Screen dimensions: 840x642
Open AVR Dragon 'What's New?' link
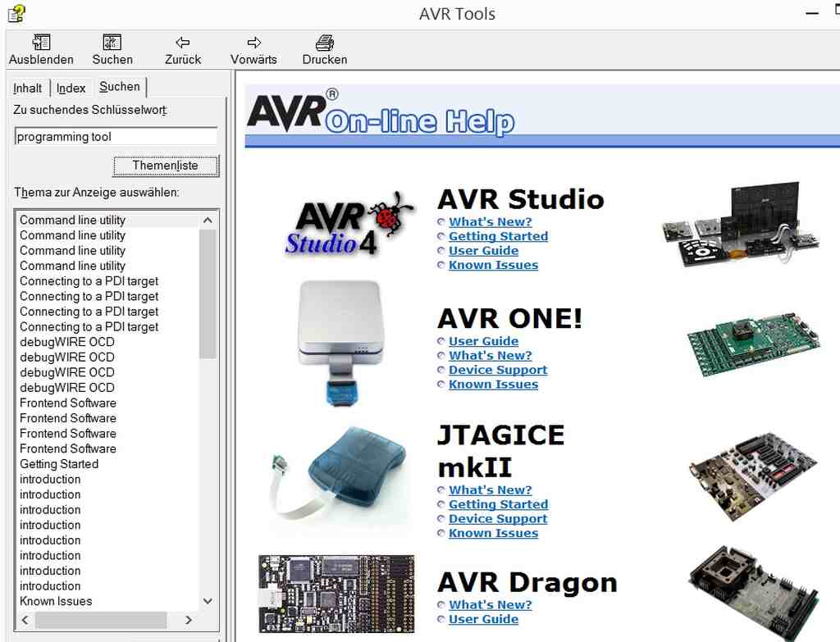click(x=491, y=604)
